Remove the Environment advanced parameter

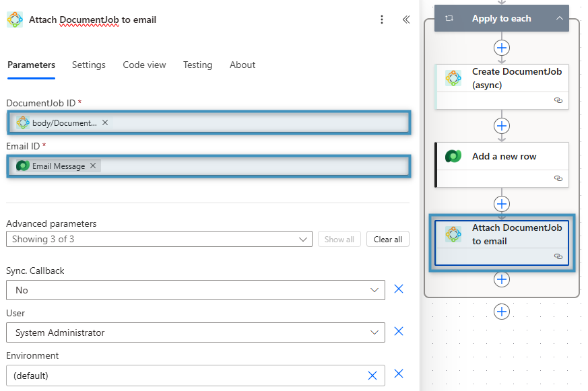(398, 374)
